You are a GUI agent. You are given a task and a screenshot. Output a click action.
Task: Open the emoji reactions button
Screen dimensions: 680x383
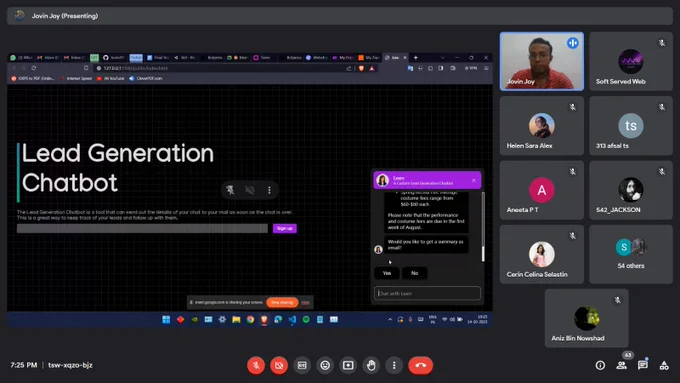(325, 365)
